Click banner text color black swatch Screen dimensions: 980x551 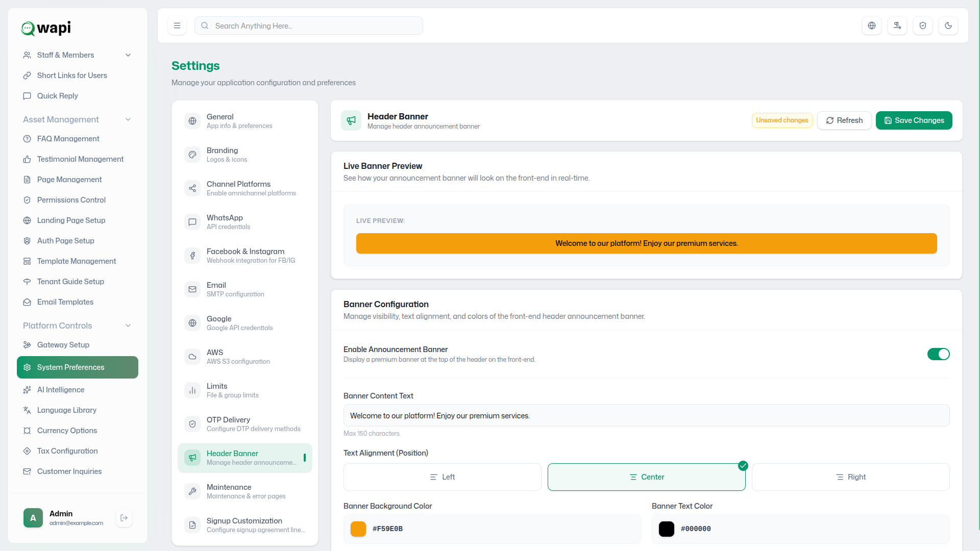pos(667,529)
